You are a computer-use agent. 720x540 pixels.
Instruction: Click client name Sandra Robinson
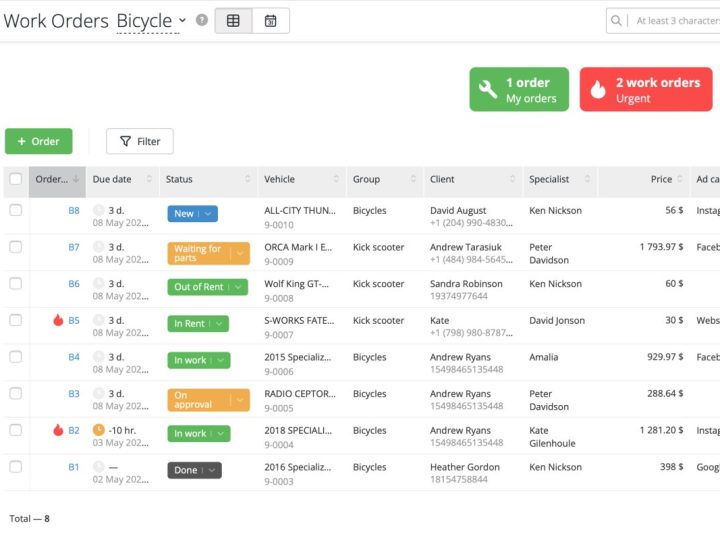466,284
